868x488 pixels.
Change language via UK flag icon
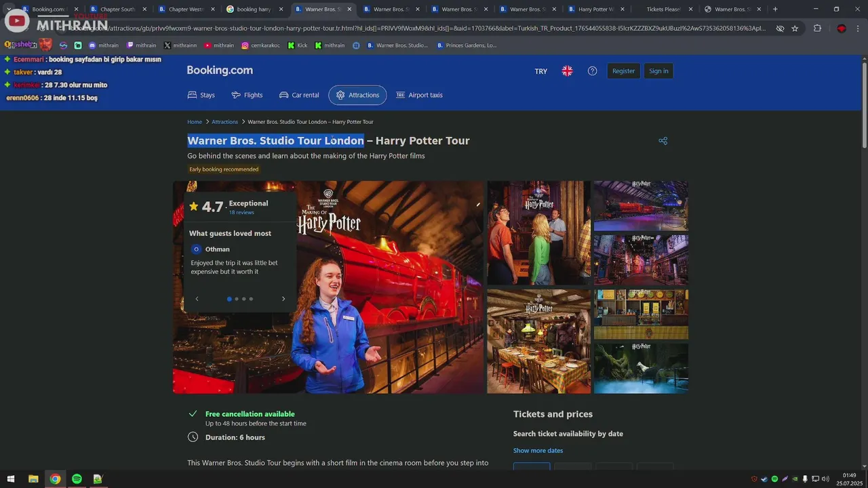tap(567, 71)
